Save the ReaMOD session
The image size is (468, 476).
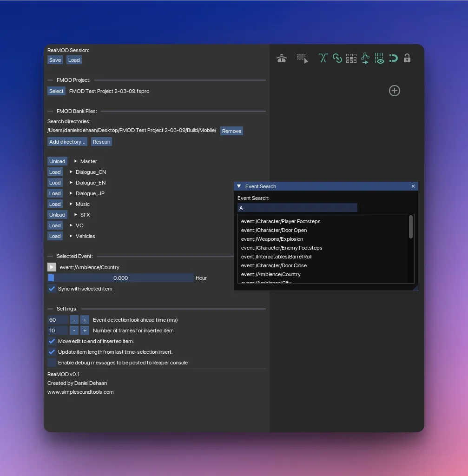click(55, 60)
